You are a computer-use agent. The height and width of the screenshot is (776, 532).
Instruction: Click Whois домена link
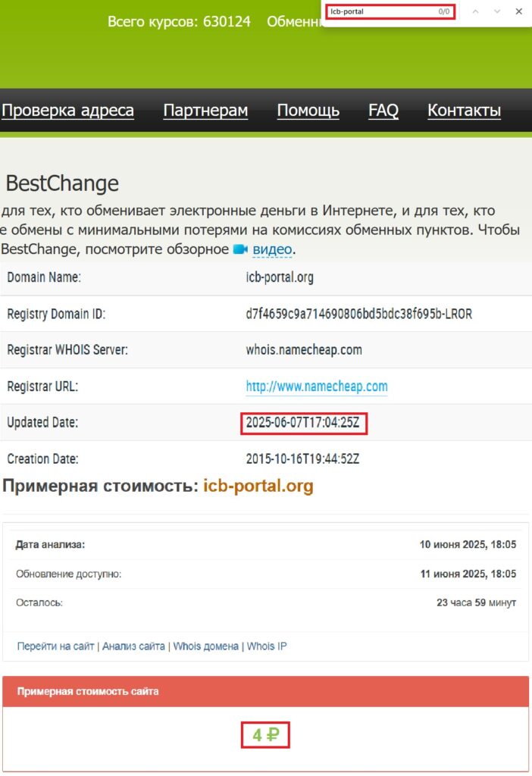click(205, 646)
